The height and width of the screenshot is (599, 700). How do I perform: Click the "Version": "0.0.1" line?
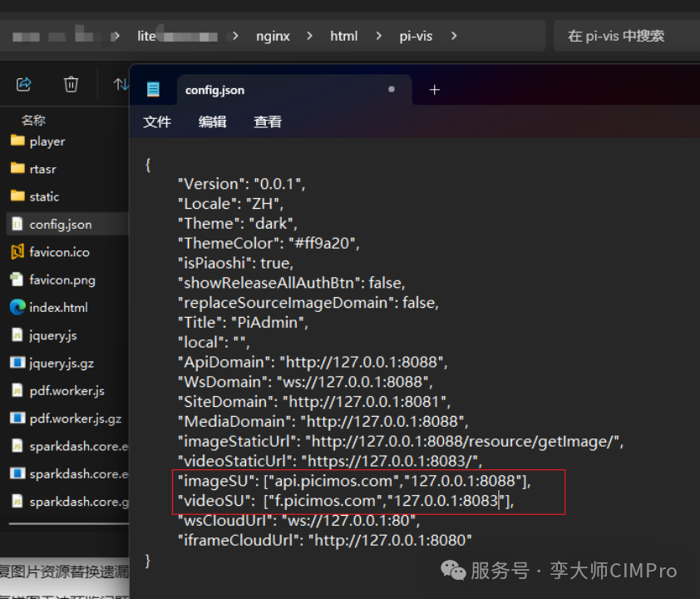[x=242, y=184]
